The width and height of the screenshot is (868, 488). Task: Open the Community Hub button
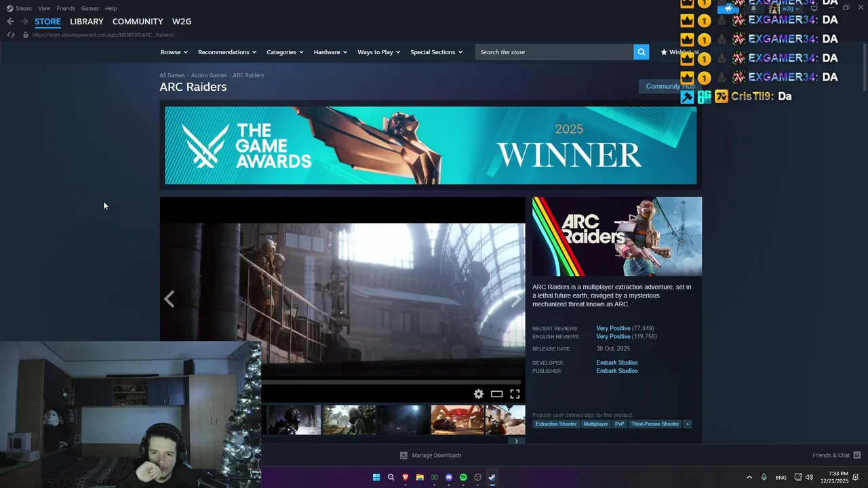coord(670,86)
